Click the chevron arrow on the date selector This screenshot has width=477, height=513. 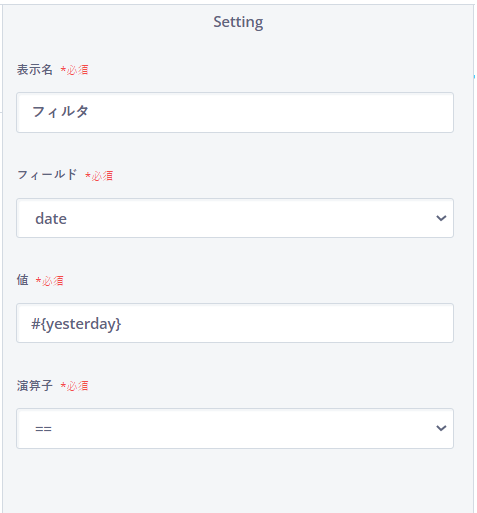pyautogui.click(x=441, y=218)
